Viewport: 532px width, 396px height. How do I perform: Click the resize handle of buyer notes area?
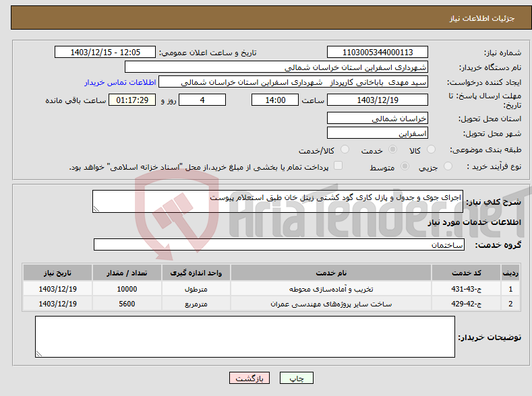[39, 354]
